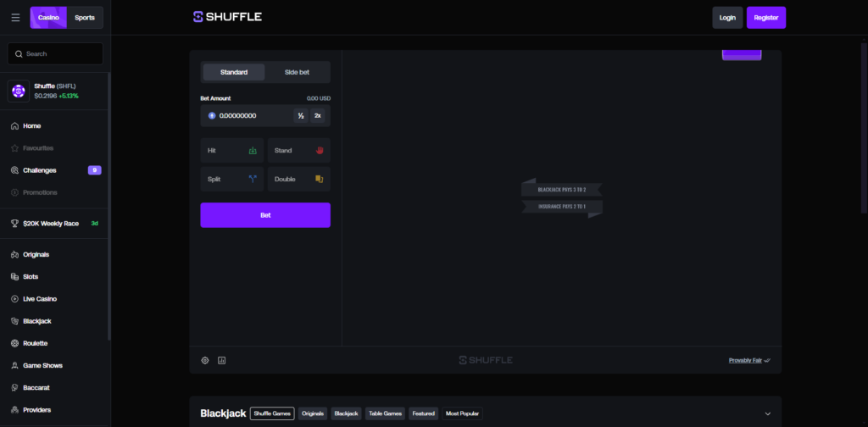This screenshot has width=868, height=427.
Task: Switch to the Sports tab
Action: tap(85, 18)
